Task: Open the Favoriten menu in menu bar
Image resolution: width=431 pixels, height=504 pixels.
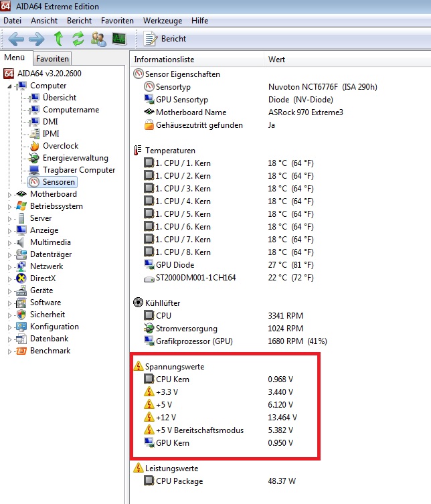Action: [x=117, y=21]
